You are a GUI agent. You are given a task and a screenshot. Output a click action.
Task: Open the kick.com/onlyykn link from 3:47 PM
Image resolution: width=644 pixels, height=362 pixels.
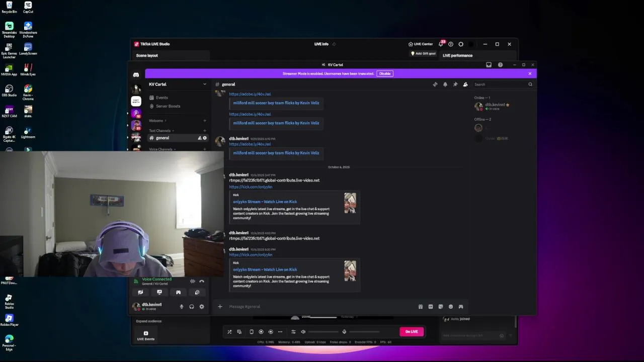pos(251,187)
